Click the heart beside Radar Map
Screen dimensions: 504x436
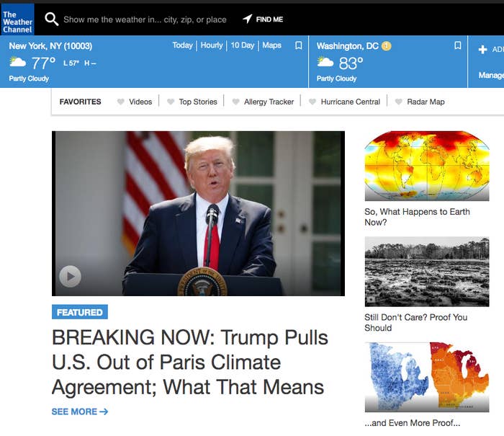(x=399, y=102)
